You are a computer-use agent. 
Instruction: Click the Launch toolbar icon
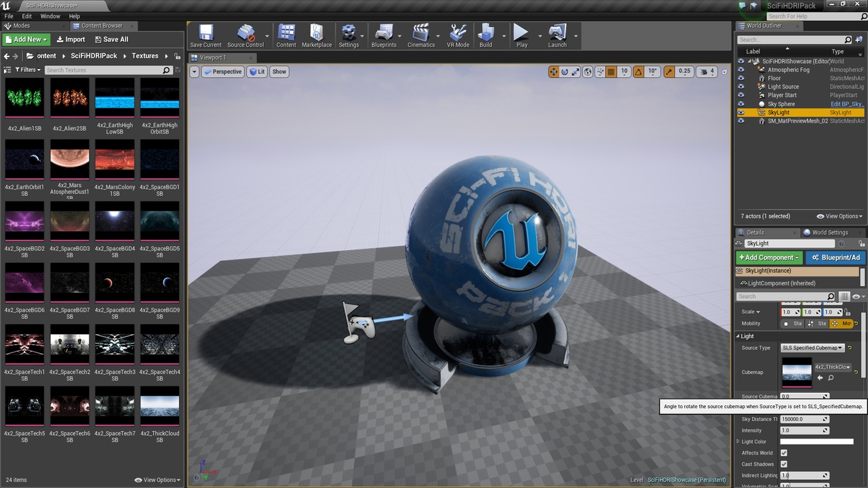(557, 36)
